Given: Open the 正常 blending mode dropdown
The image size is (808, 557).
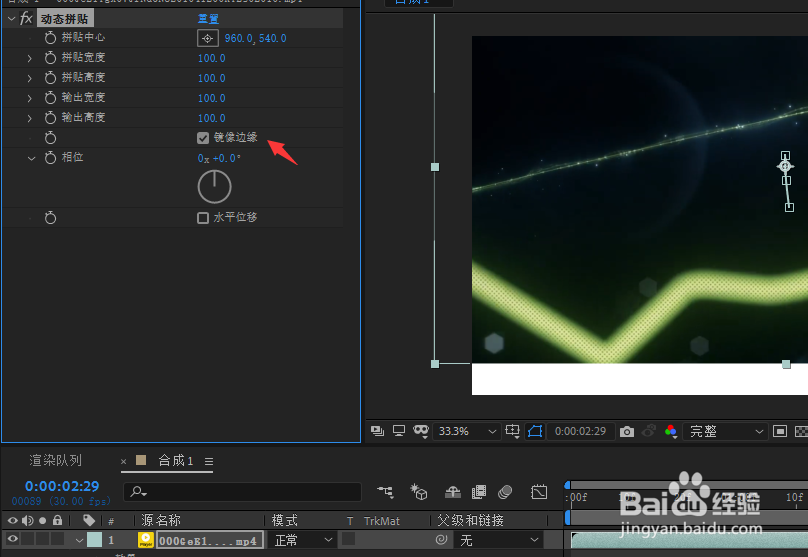Looking at the screenshot, I should pyautogui.click(x=302, y=540).
